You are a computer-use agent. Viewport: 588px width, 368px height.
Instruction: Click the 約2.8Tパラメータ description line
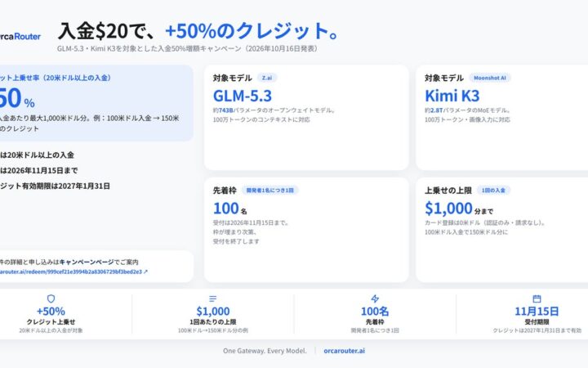[x=468, y=110]
